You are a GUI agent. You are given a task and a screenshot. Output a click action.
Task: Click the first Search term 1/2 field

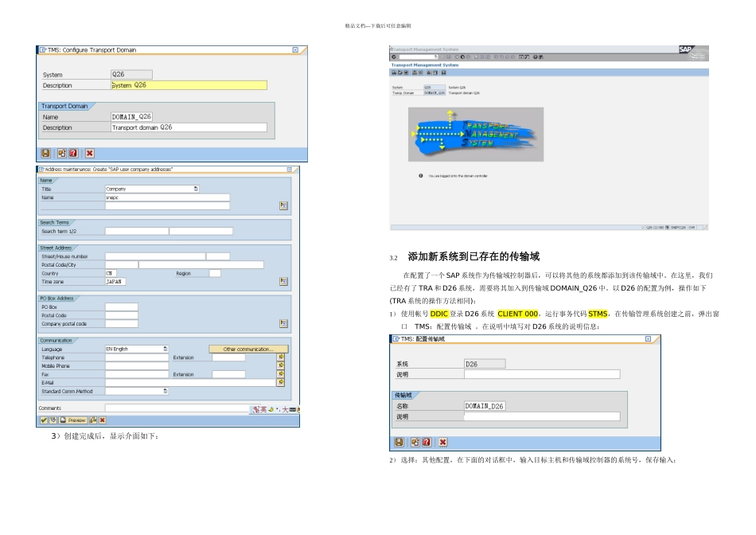tap(137, 231)
